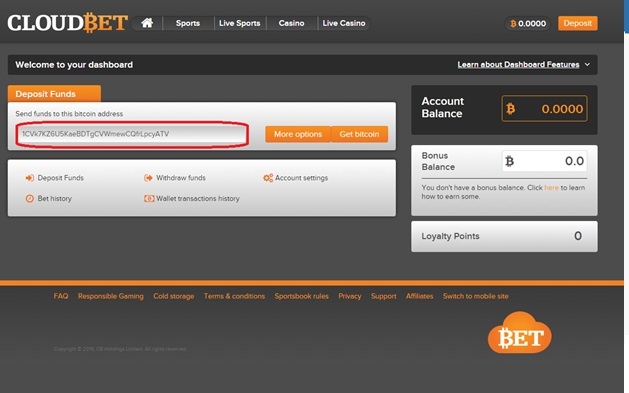Click the orange Deposit button in header
Image resolution: width=629 pixels, height=393 pixels.
pos(578,23)
